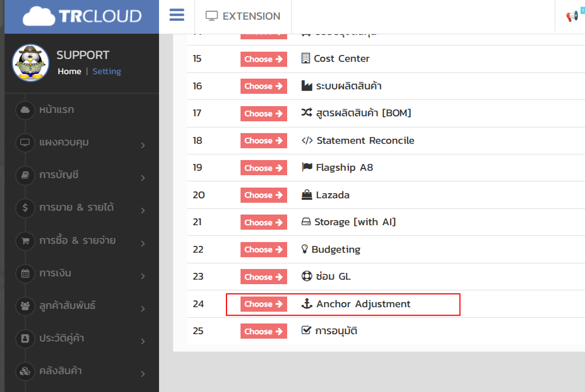Click the การอนุมัติ checkmark icon
The width and height of the screenshot is (585, 392).
click(306, 330)
